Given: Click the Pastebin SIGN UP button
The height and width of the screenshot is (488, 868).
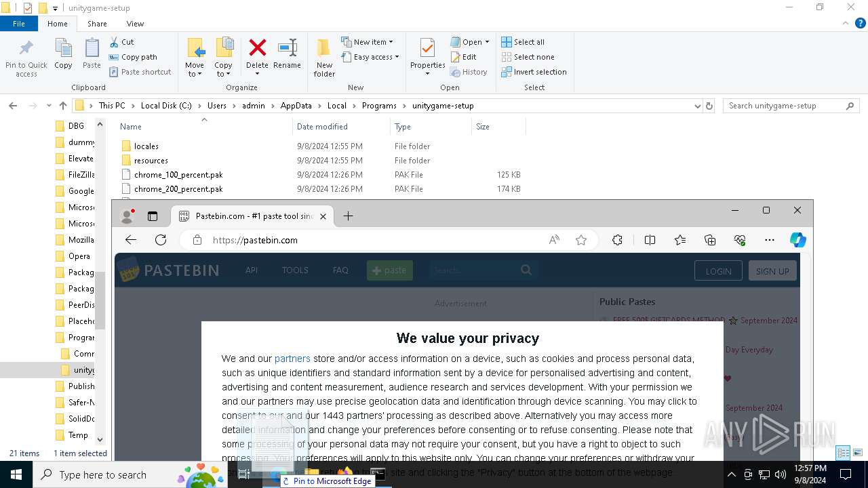Looking at the screenshot, I should tap(772, 270).
